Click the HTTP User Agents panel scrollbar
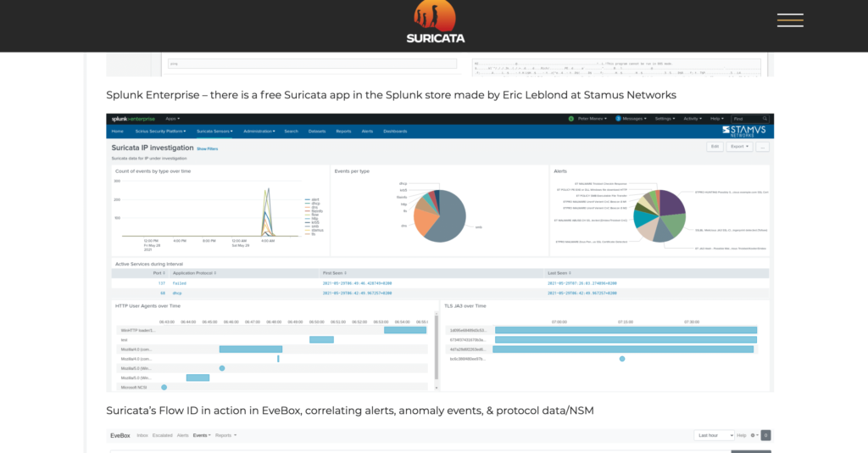 coord(437,348)
